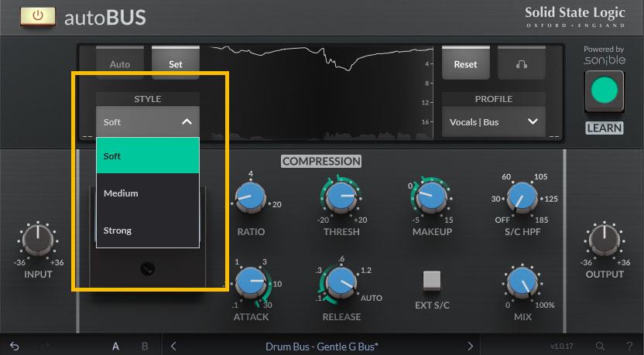Screen dimensions: 644x355
Task: Go to the previous preset arrow
Action: pos(173,346)
